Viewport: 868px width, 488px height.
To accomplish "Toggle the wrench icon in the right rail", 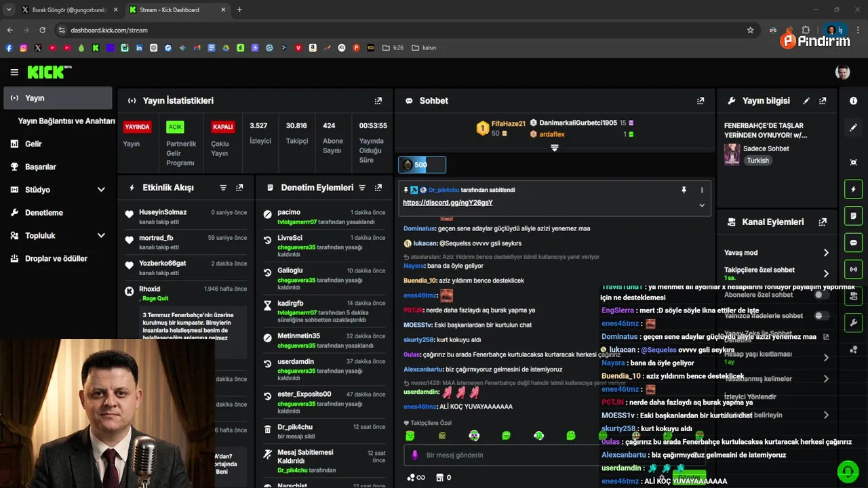I will click(853, 323).
